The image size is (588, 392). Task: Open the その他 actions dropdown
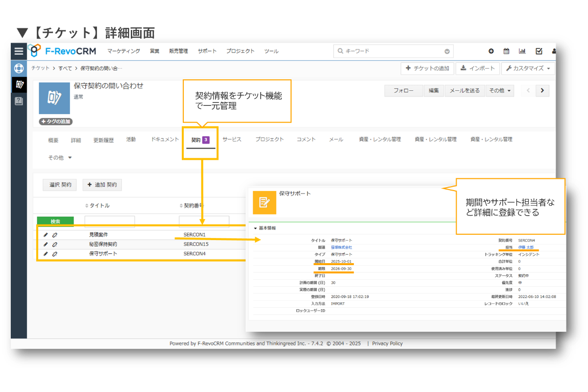click(500, 91)
